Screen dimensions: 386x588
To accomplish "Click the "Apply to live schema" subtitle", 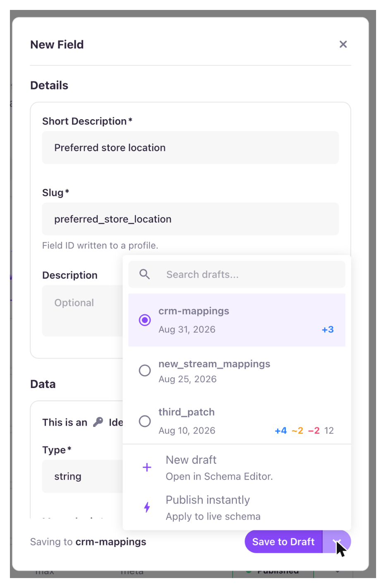I will pos(213,516).
